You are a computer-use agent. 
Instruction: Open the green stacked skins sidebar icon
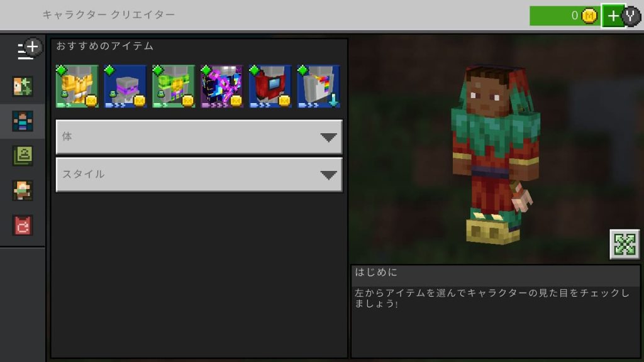(23, 156)
